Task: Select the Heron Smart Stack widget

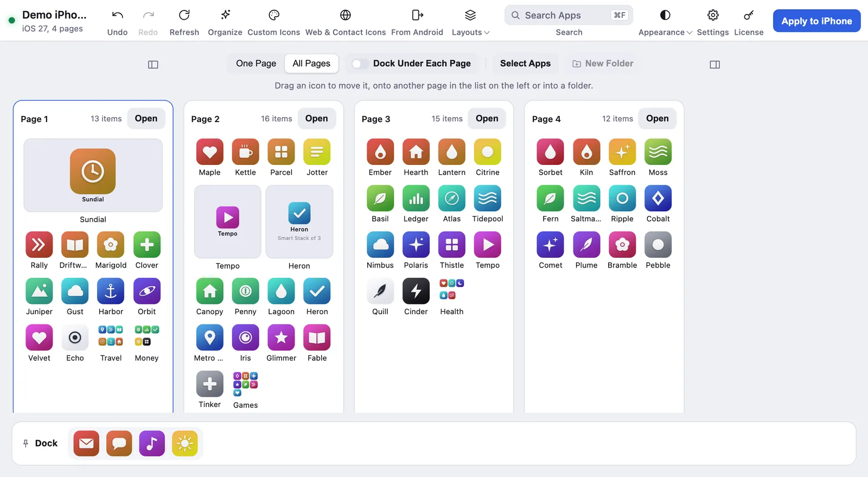Action: [299, 221]
